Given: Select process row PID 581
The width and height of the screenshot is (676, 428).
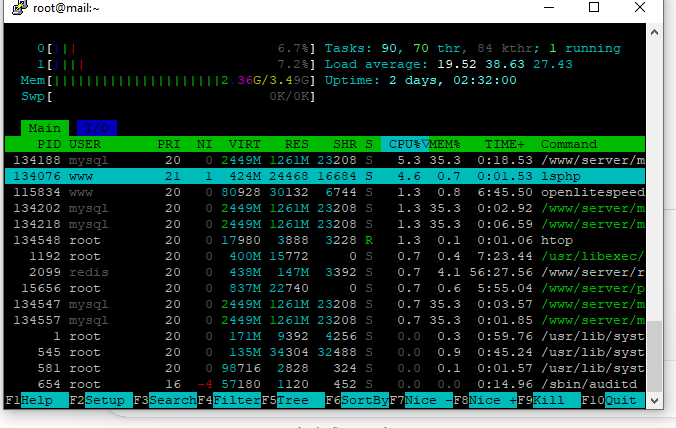Looking at the screenshot, I should tap(325, 368).
